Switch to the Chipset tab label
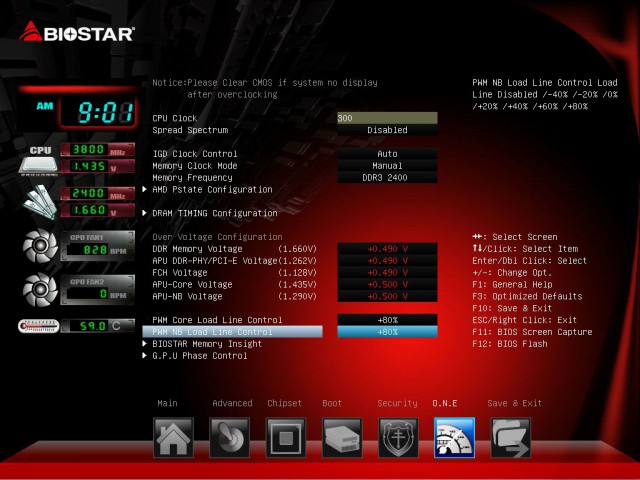The width and height of the screenshot is (640, 480). (x=284, y=403)
